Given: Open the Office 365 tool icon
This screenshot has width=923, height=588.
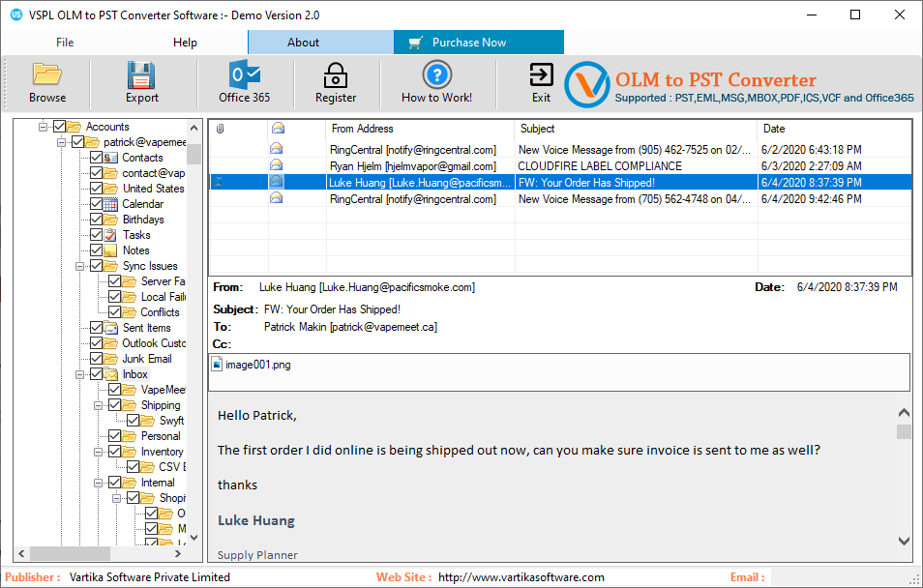Looking at the screenshot, I should tap(244, 74).
